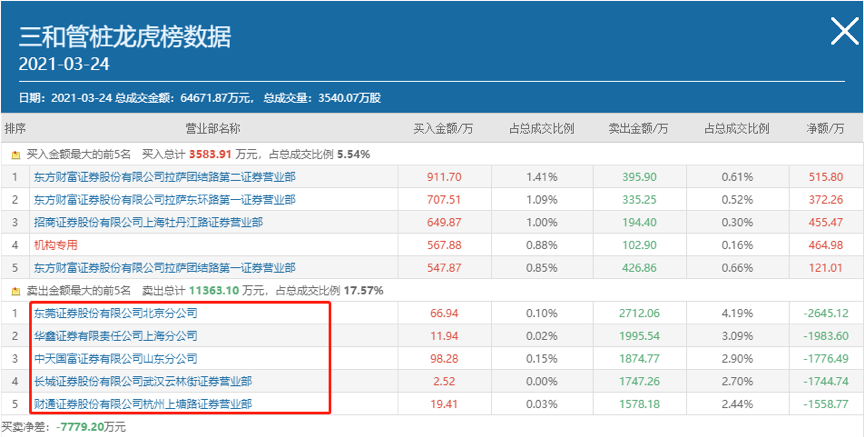
Task: Click the 排序 column header
Action: tap(15, 129)
